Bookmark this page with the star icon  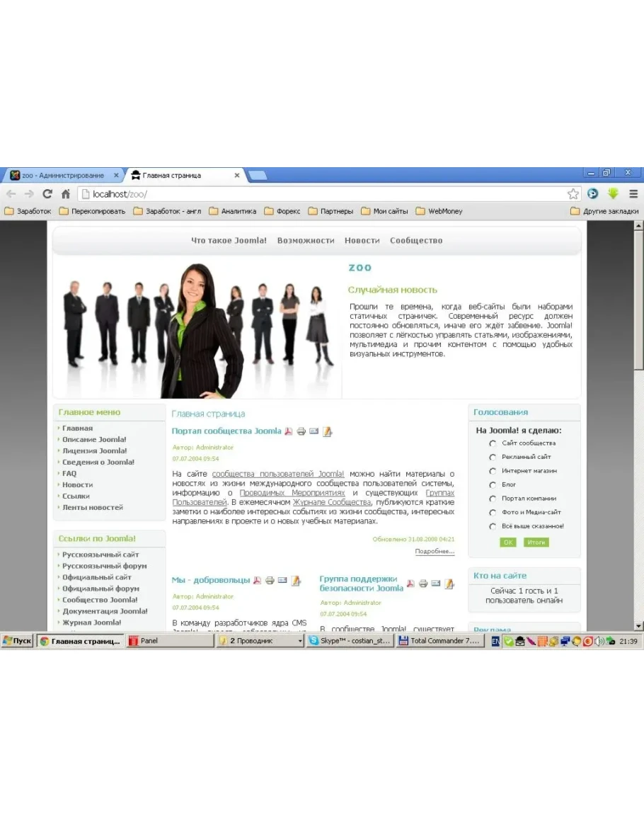(573, 194)
